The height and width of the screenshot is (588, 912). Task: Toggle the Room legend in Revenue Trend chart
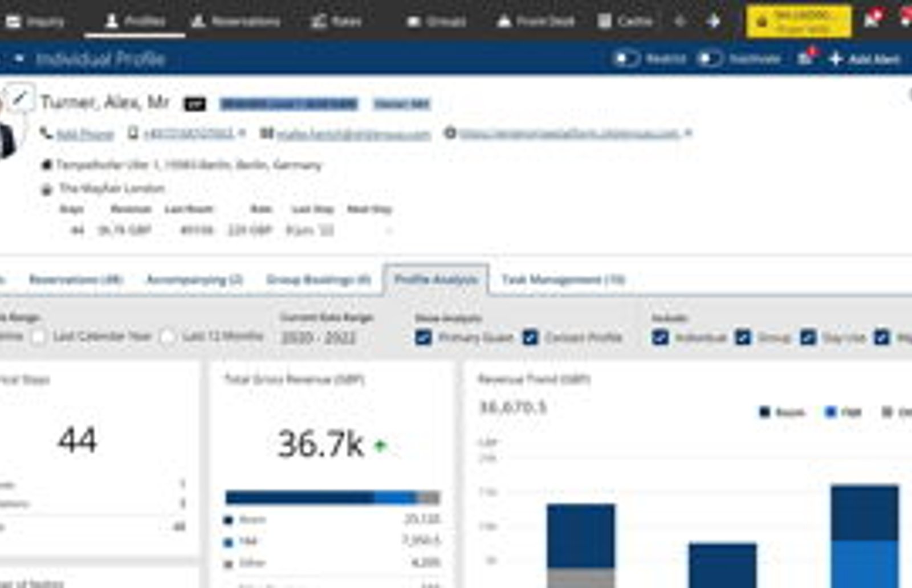pyautogui.click(x=782, y=412)
